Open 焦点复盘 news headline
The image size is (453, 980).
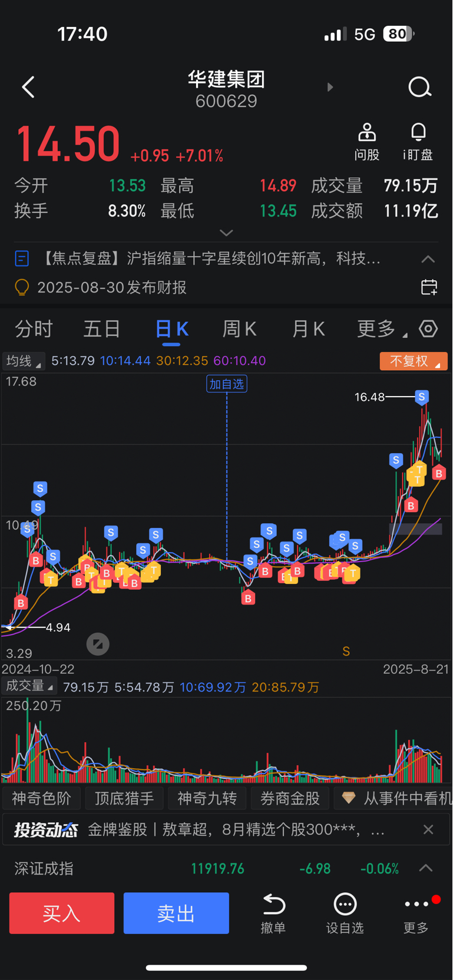tap(209, 258)
